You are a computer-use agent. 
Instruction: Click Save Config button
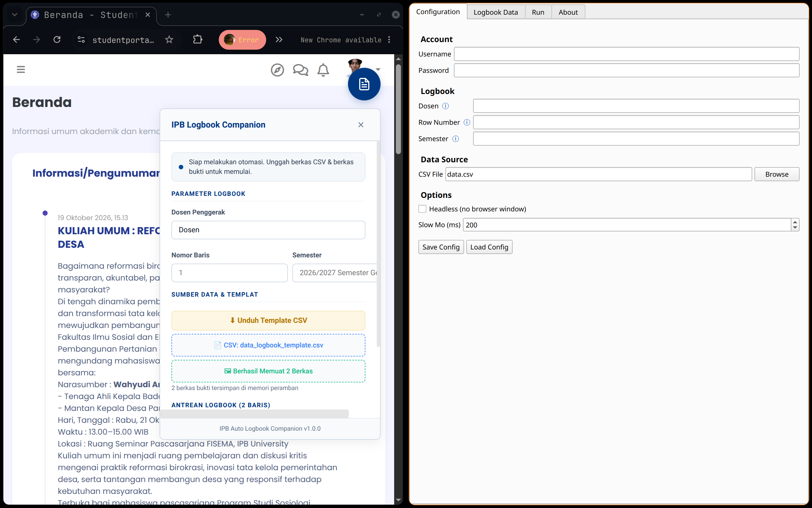pos(441,247)
